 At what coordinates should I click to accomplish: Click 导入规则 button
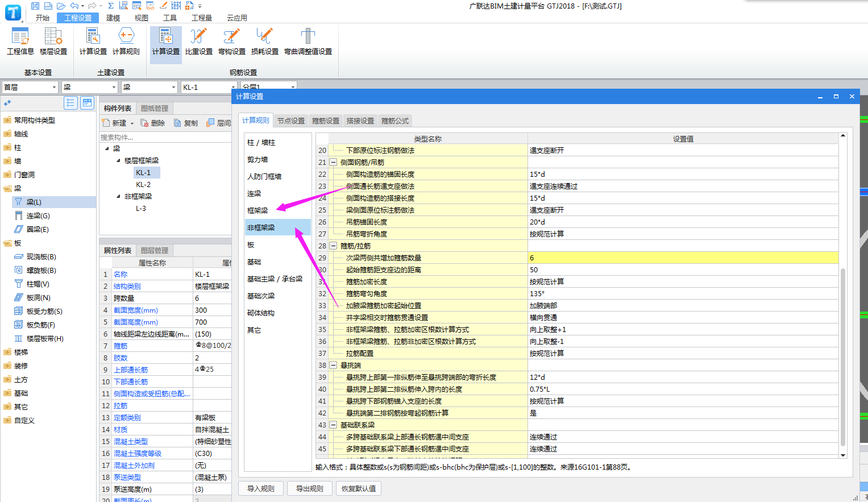tap(261, 488)
